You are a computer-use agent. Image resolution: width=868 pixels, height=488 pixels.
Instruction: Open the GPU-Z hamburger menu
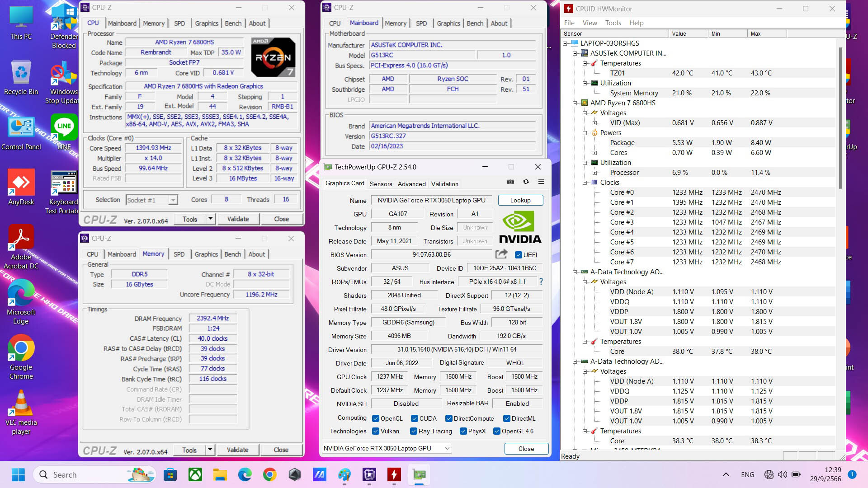[541, 182]
